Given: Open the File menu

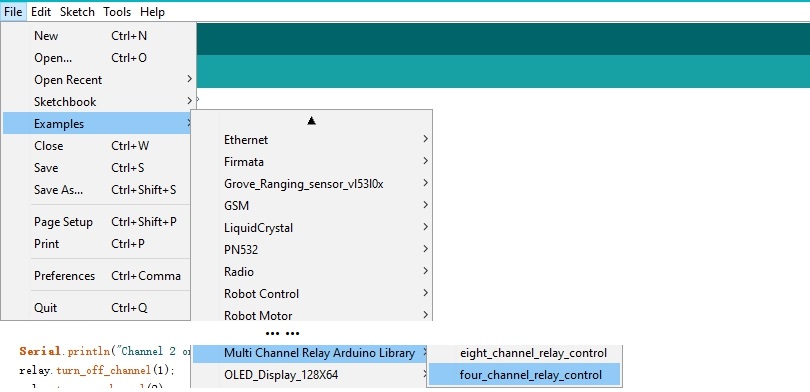Looking at the screenshot, I should (x=13, y=11).
